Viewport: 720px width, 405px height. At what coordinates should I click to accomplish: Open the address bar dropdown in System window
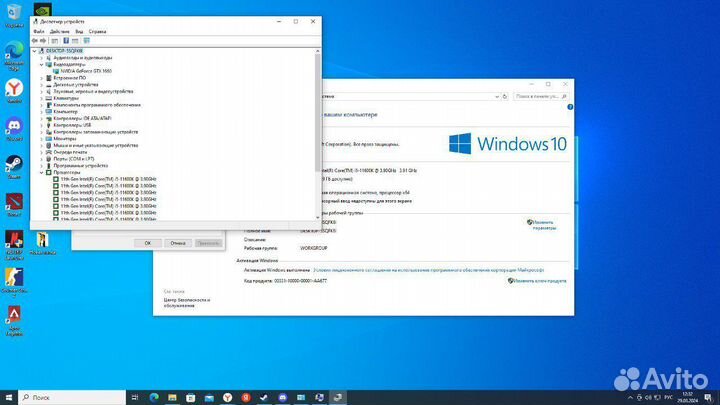(x=496, y=96)
